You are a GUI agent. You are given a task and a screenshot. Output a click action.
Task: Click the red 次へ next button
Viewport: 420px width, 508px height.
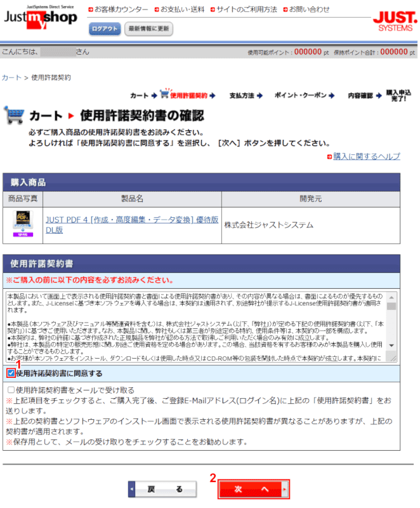click(253, 489)
